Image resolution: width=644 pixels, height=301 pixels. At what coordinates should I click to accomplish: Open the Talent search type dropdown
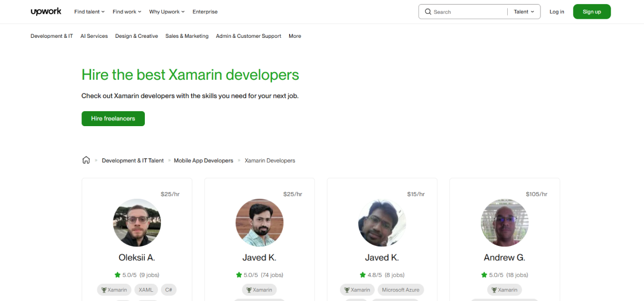point(524,12)
